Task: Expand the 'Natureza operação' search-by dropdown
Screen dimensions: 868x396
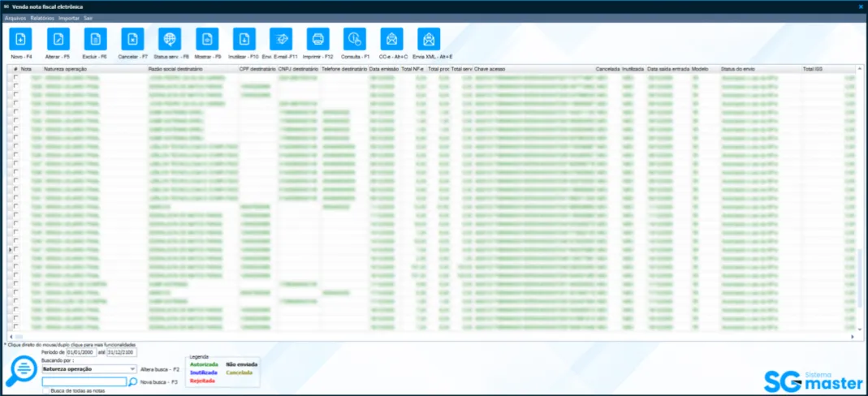Action: point(132,369)
